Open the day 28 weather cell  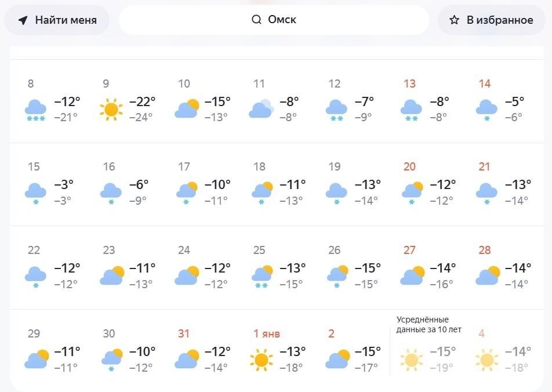pyautogui.click(x=502, y=268)
